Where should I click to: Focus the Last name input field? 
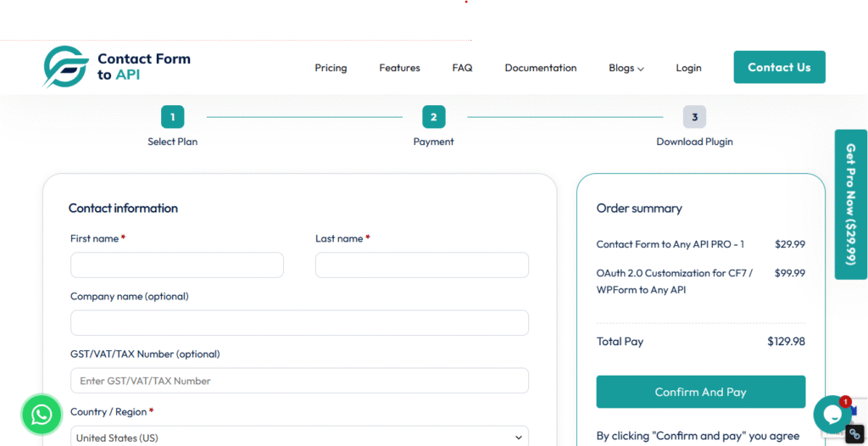coord(421,265)
